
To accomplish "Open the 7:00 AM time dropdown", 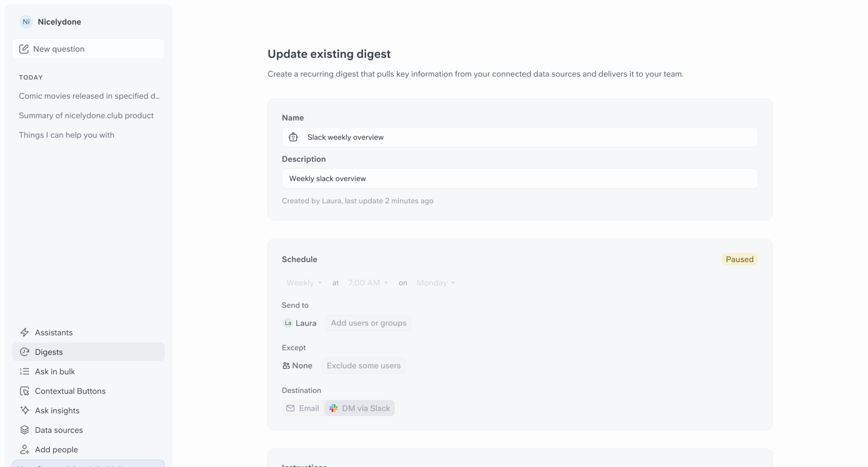I will (x=368, y=283).
